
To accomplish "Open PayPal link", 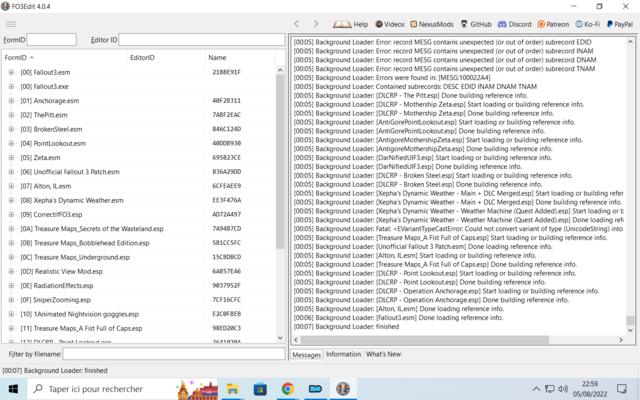I will (x=620, y=24).
